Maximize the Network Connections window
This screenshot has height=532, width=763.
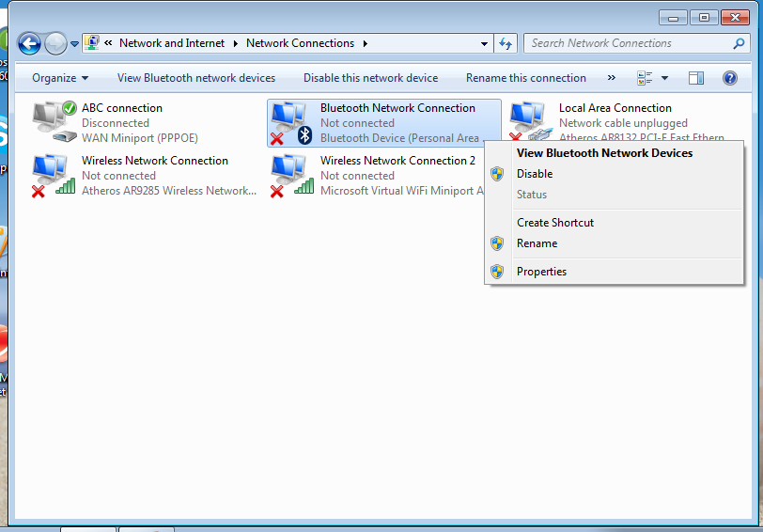[x=704, y=18]
